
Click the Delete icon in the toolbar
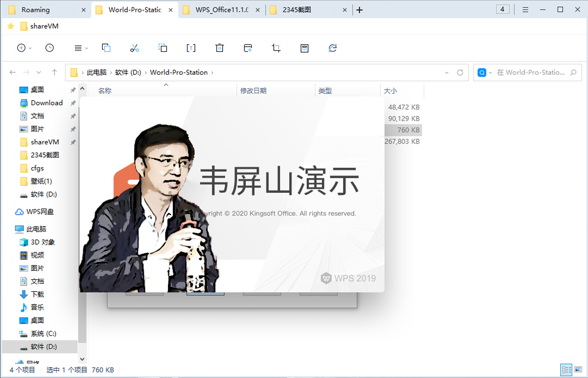[219, 48]
